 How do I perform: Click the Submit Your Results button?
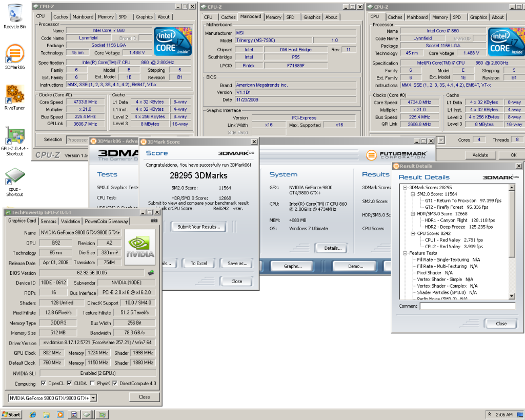pos(198,227)
